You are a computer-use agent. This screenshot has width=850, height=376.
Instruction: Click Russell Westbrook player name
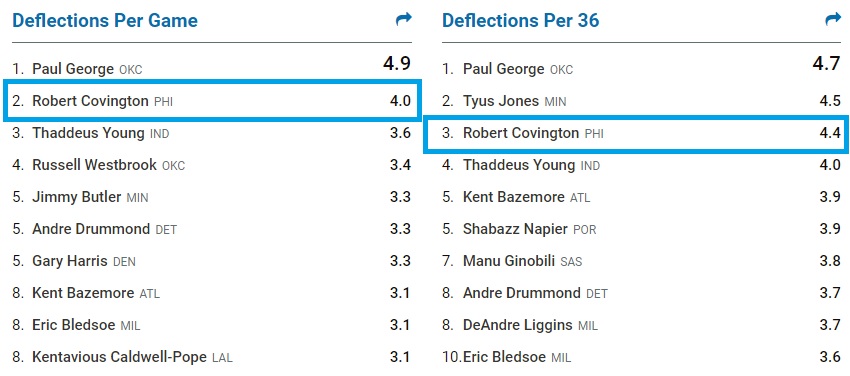click(94, 165)
